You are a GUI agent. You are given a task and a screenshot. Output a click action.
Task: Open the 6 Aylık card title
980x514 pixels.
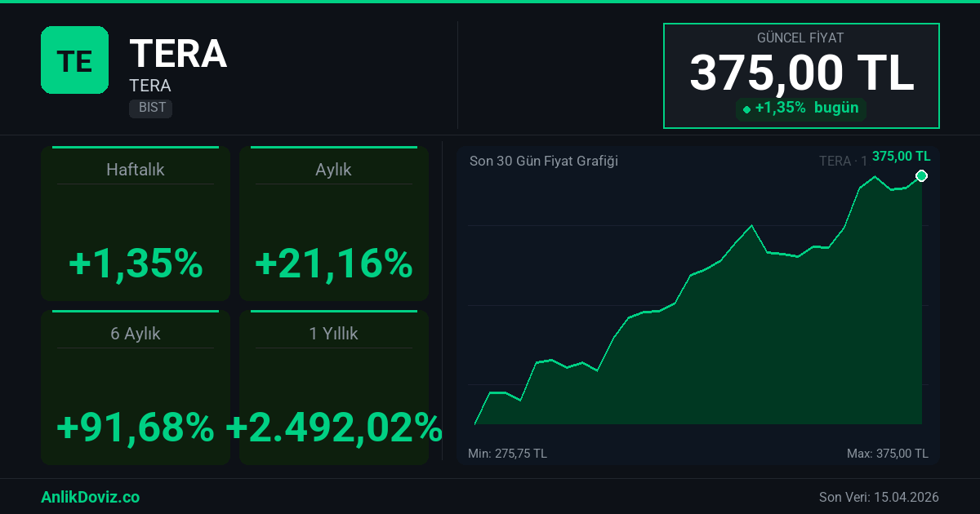(136, 334)
